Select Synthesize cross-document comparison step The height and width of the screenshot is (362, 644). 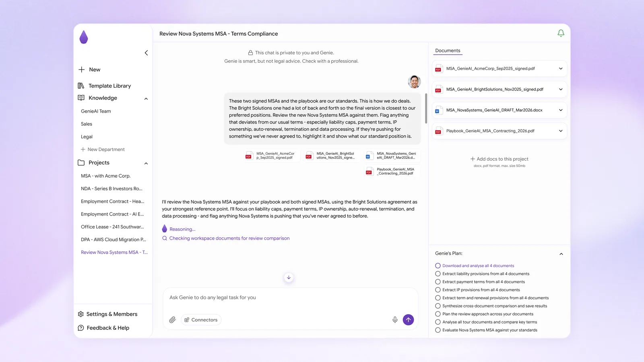pyautogui.click(x=491, y=306)
